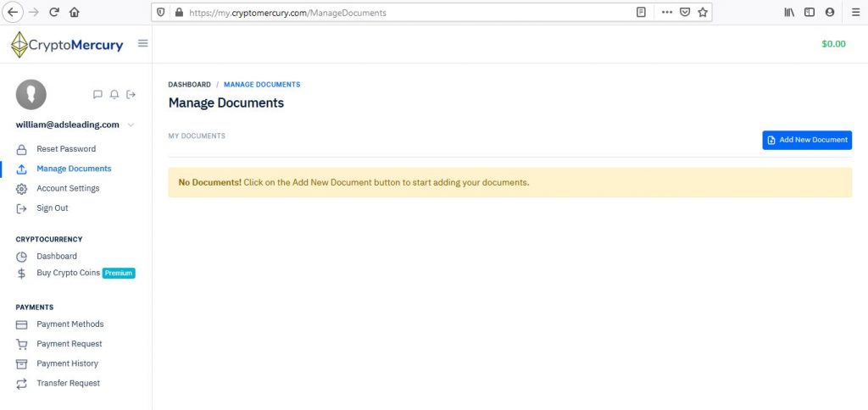Screen dimensions: 868x410
Task: Click the Premium badge
Action: point(119,274)
